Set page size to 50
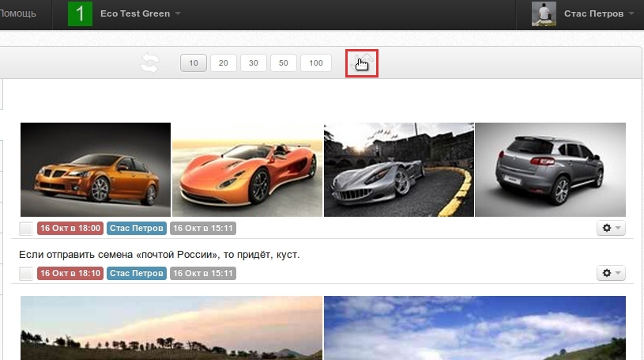This screenshot has height=360, width=644. tap(283, 63)
